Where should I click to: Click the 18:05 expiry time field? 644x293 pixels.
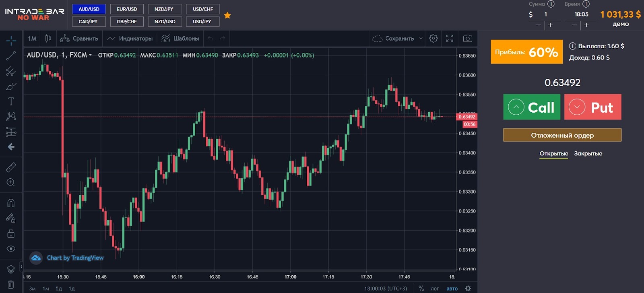point(581,14)
